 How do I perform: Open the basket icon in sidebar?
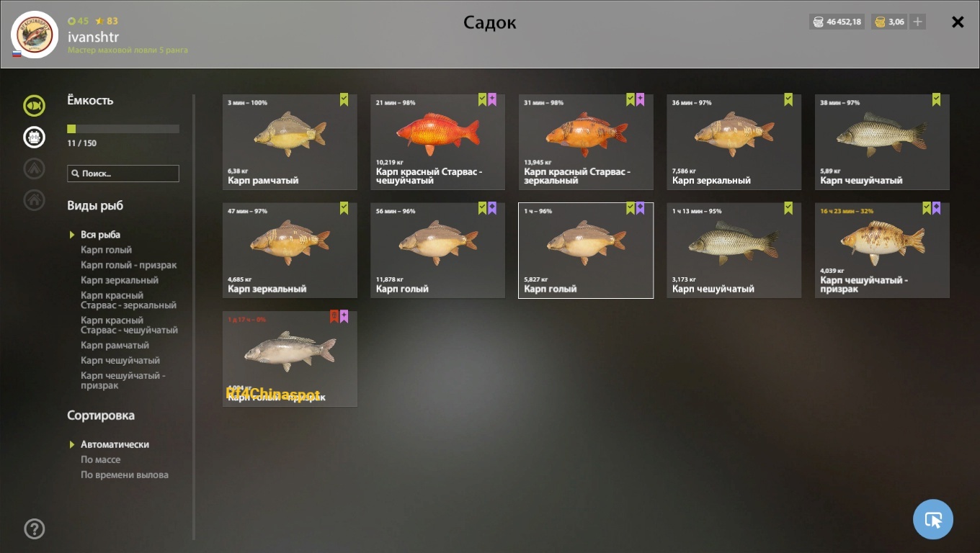click(x=34, y=137)
